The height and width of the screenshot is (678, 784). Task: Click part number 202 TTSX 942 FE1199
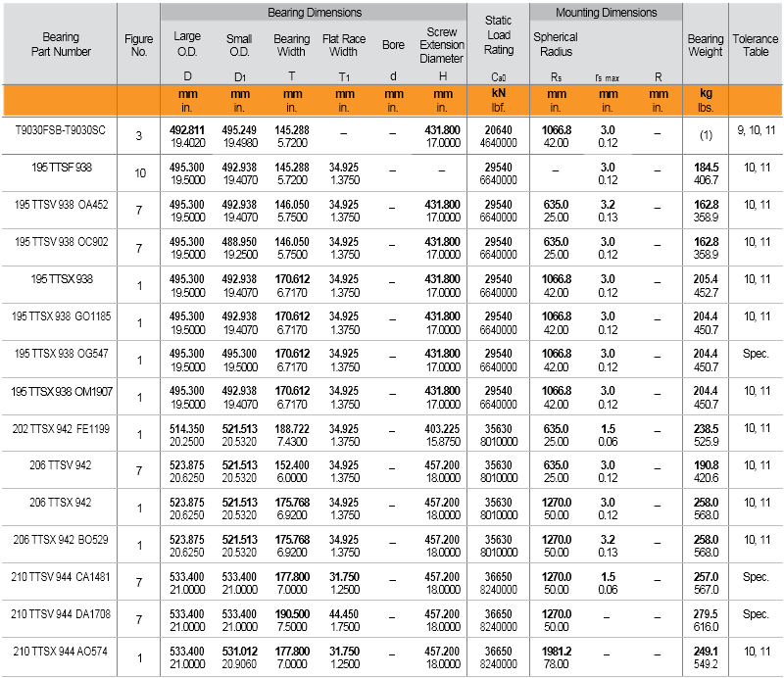(x=60, y=427)
